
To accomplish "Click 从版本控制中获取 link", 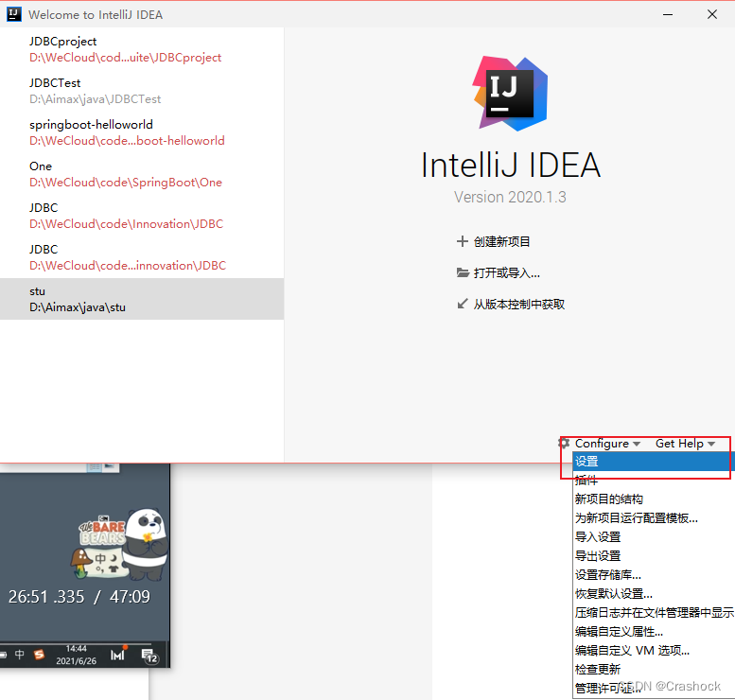I will point(519,305).
